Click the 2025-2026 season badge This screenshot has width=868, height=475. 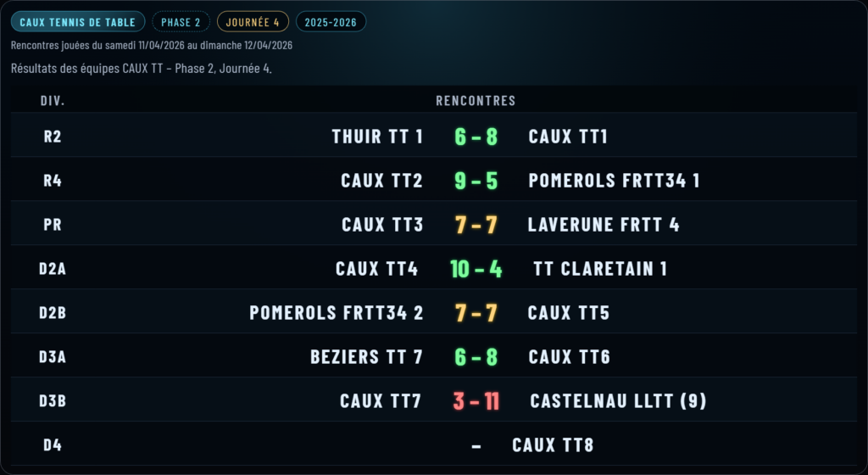pyautogui.click(x=331, y=22)
